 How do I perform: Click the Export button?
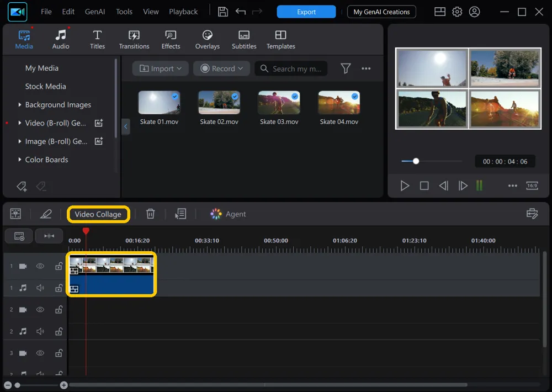(306, 12)
